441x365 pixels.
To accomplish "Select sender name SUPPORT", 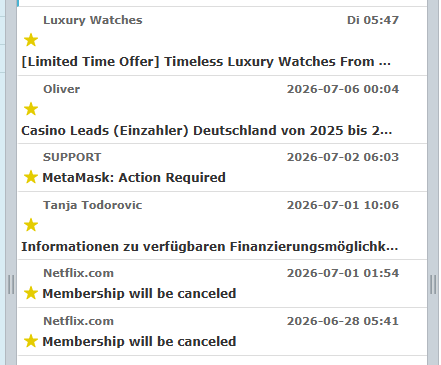I will [x=72, y=157].
